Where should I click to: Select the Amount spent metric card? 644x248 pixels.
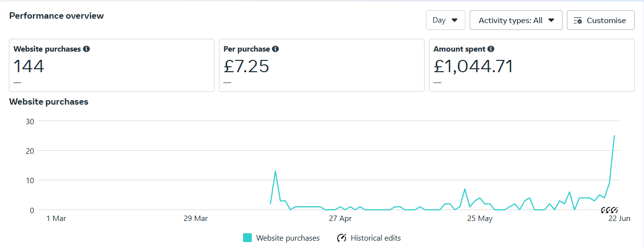coord(532,65)
